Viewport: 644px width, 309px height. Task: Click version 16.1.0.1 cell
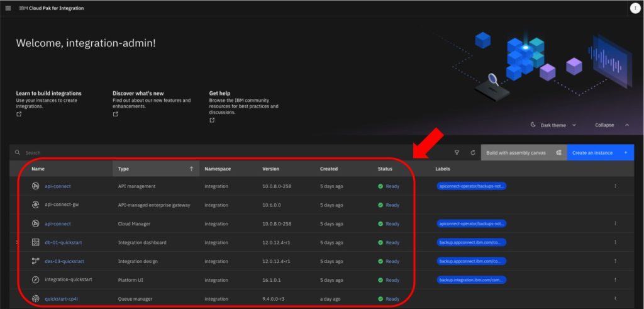click(272, 280)
